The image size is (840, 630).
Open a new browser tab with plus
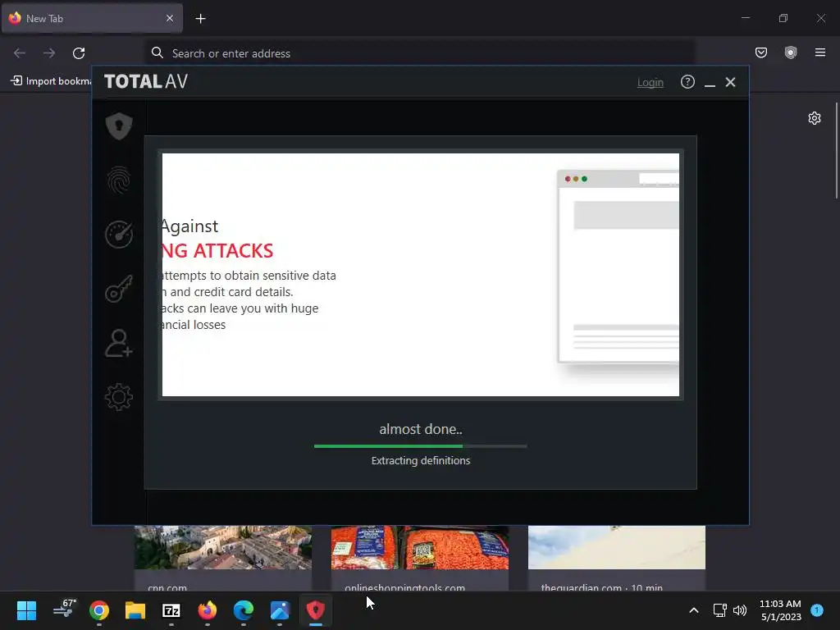click(x=200, y=19)
